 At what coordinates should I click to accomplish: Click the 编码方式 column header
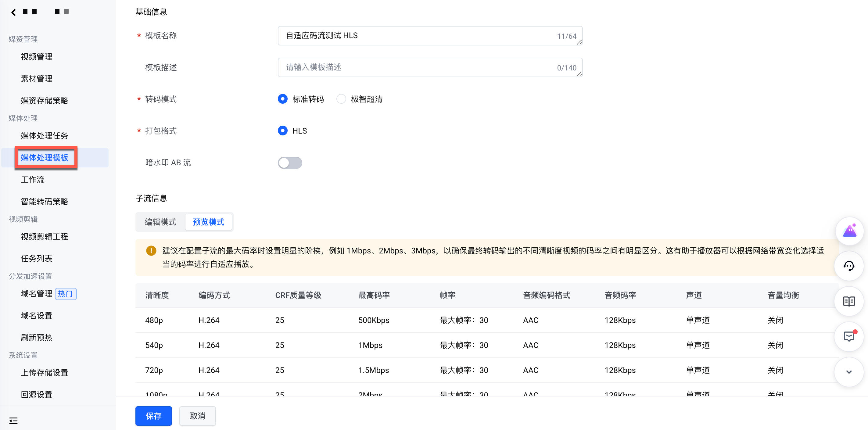coord(214,295)
